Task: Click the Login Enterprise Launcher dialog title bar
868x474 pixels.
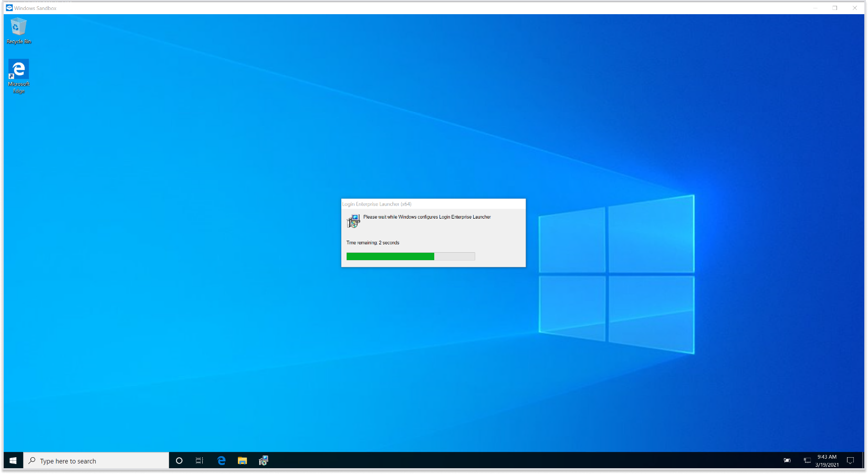Action: [x=433, y=204]
